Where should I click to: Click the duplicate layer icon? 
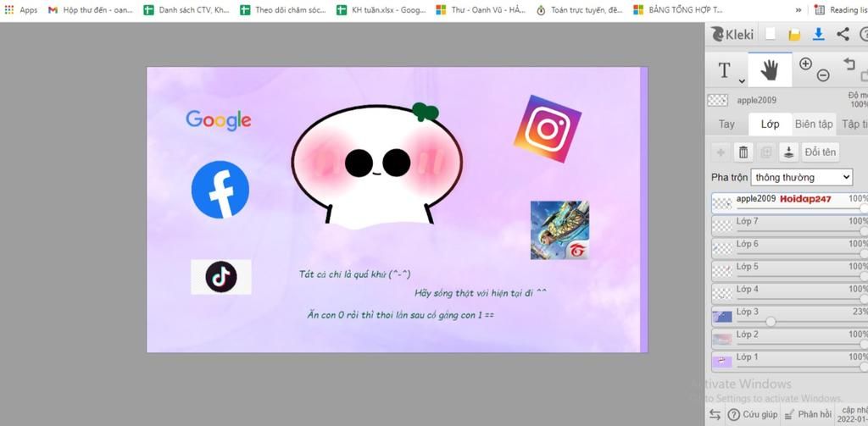766,152
